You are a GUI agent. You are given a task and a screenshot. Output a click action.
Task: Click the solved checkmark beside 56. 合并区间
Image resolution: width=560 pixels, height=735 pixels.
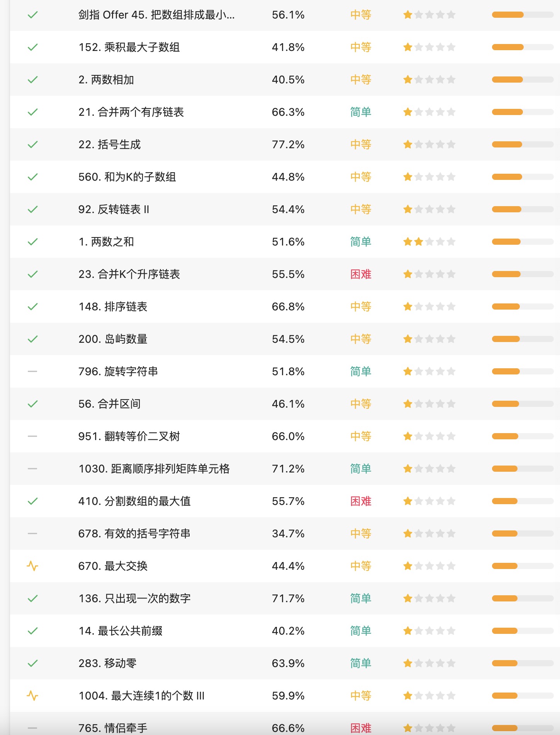point(33,404)
